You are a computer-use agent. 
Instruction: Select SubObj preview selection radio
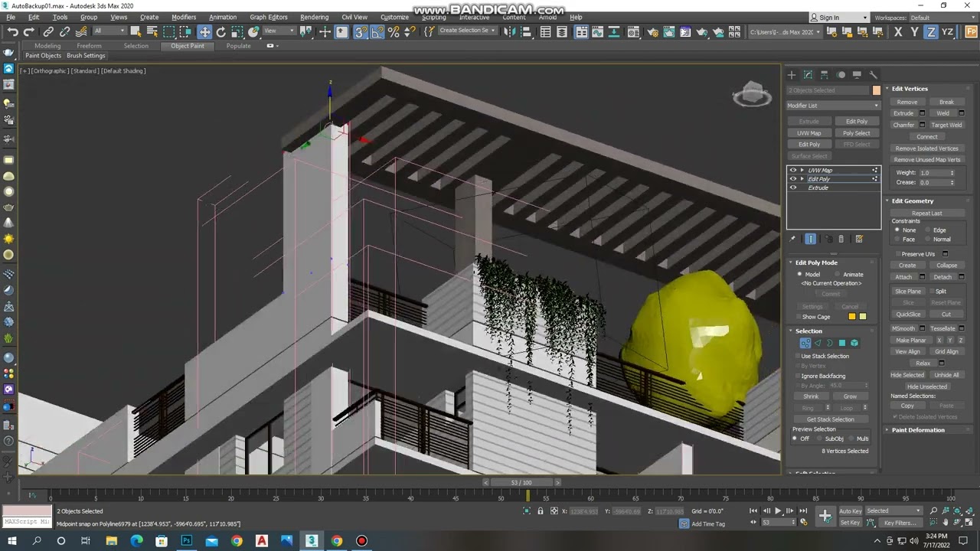(821, 439)
